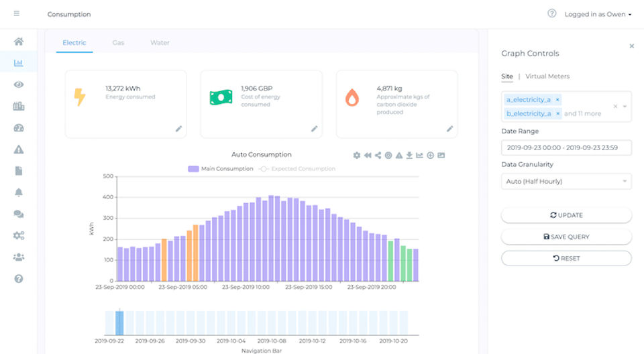The width and height of the screenshot is (644, 354).
Task: Expand the site meters selector arrow
Action: pyautogui.click(x=625, y=107)
